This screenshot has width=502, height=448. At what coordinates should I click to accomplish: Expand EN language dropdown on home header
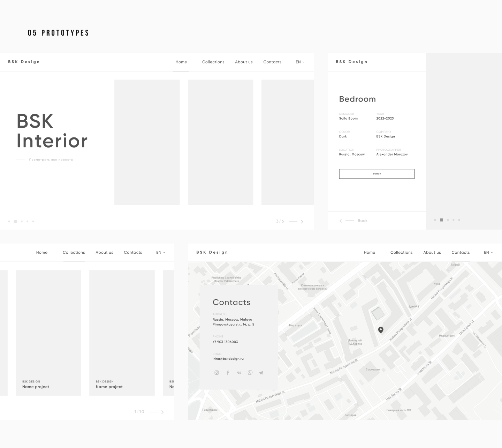[300, 62]
